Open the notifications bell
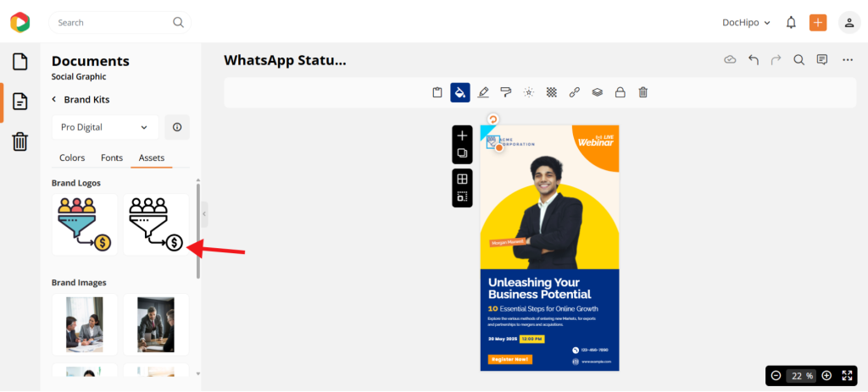Screen dimensions: 868x392 tap(791, 23)
